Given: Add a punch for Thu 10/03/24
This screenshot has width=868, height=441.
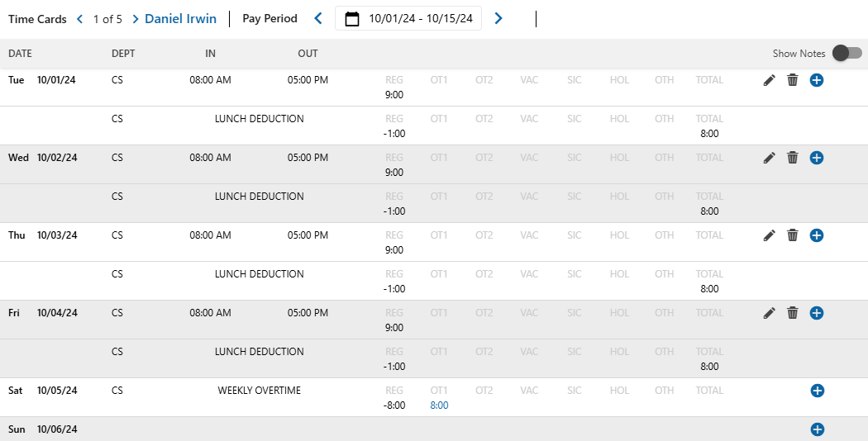Looking at the screenshot, I should 817,235.
